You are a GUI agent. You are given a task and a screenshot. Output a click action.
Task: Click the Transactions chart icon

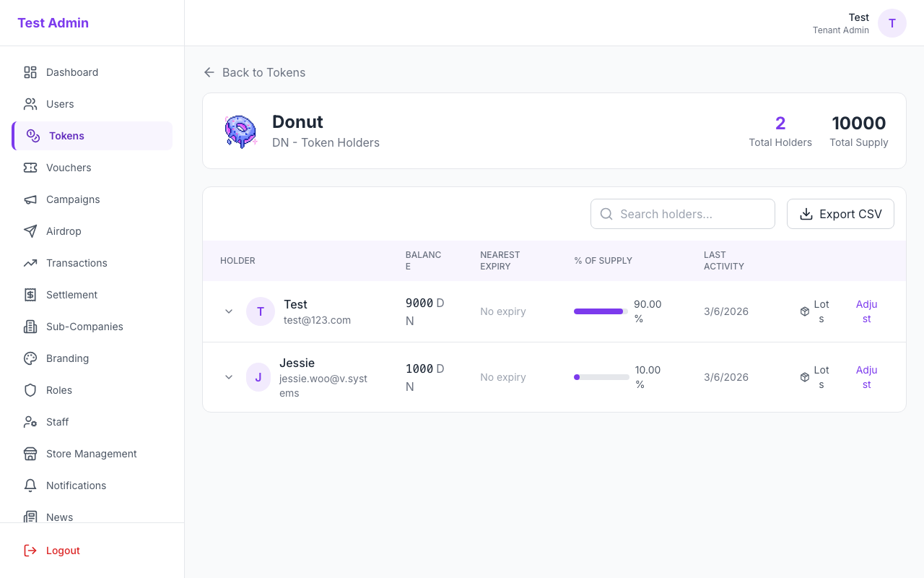pyautogui.click(x=30, y=263)
